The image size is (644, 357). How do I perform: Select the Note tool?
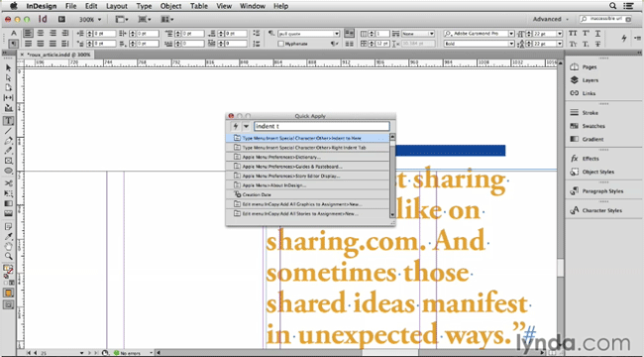click(8, 227)
